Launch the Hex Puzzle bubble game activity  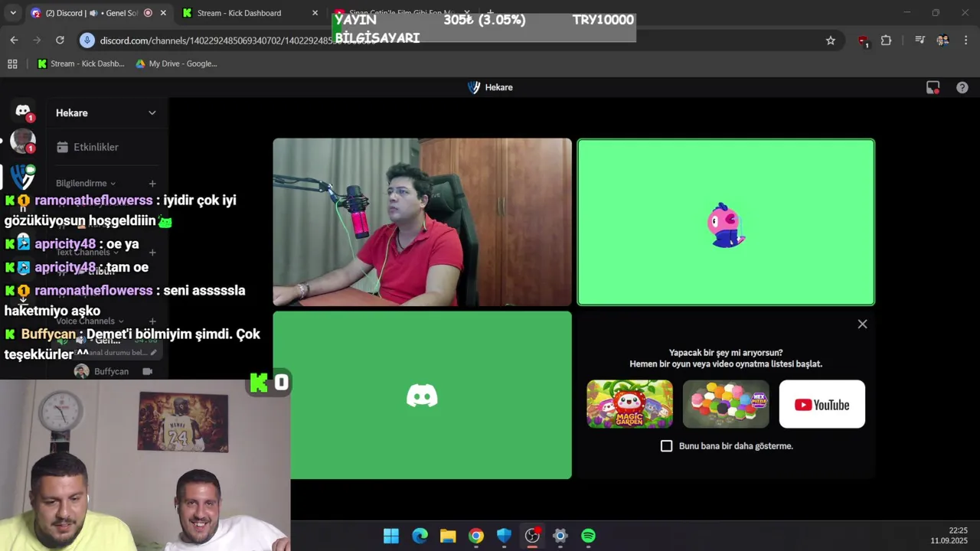click(726, 404)
